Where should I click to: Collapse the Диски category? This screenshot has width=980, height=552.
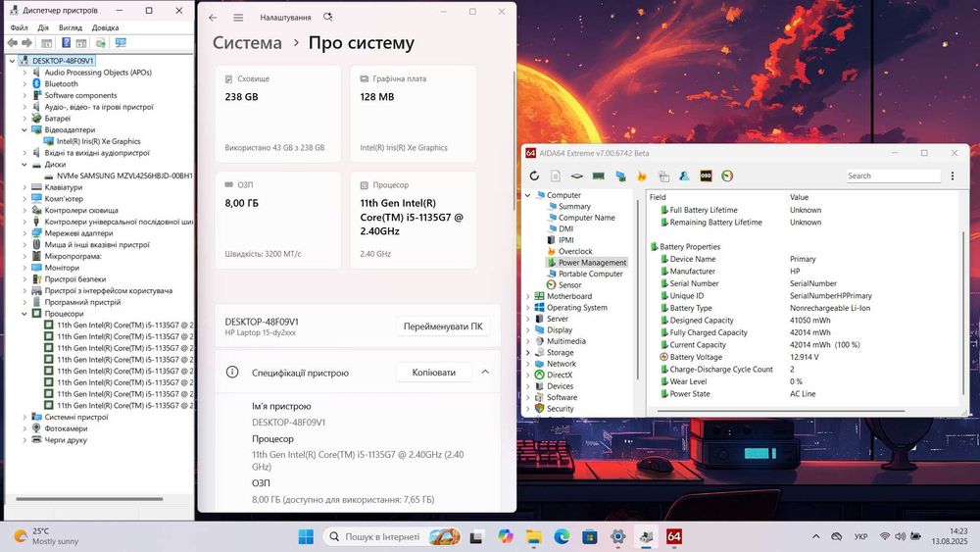24,165
